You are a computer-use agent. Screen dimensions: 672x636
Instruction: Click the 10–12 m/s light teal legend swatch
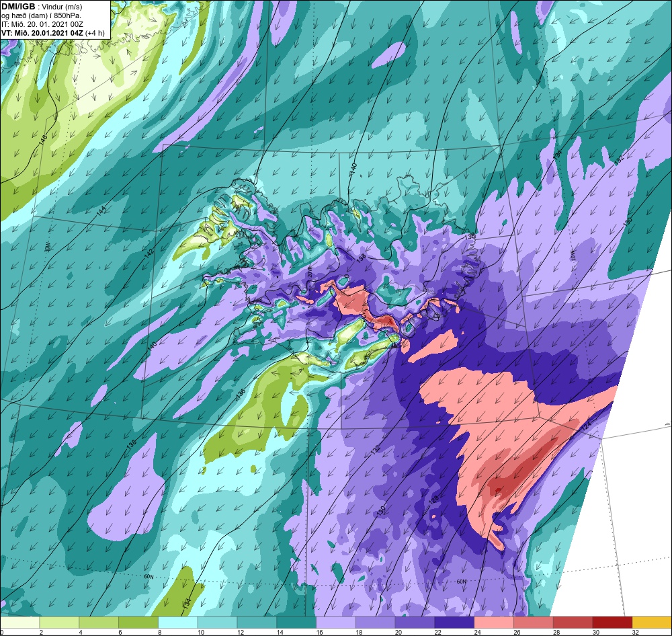[217, 623]
